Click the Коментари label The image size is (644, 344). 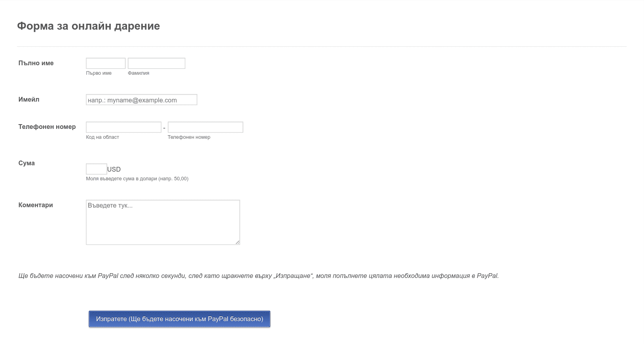(36, 205)
